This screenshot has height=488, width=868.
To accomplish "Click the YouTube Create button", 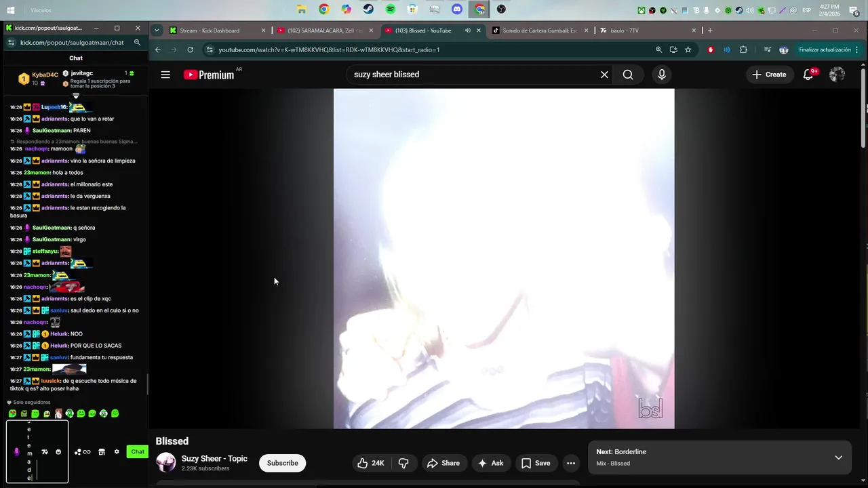I will pyautogui.click(x=769, y=75).
